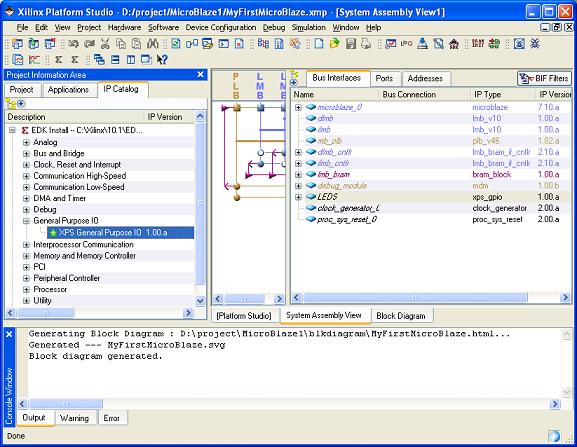This screenshot has width=577, height=447.
Task: Expand the microblaze_0 instance row
Action: [298, 107]
